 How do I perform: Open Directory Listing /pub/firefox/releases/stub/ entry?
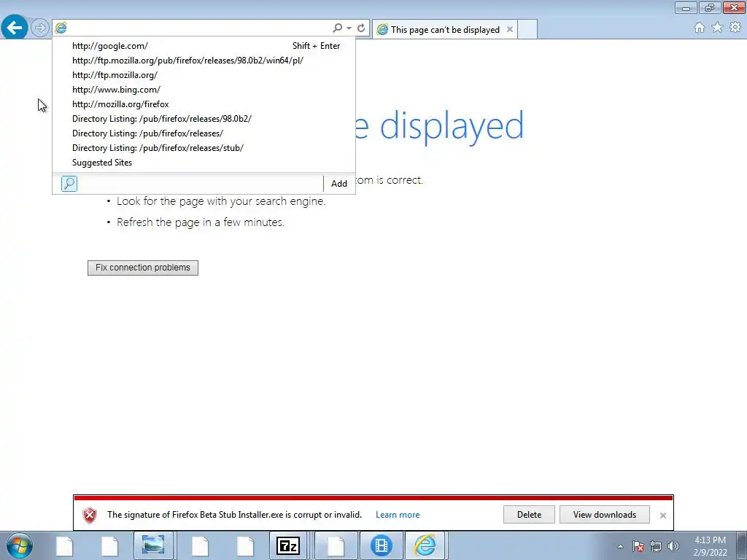(204, 147)
